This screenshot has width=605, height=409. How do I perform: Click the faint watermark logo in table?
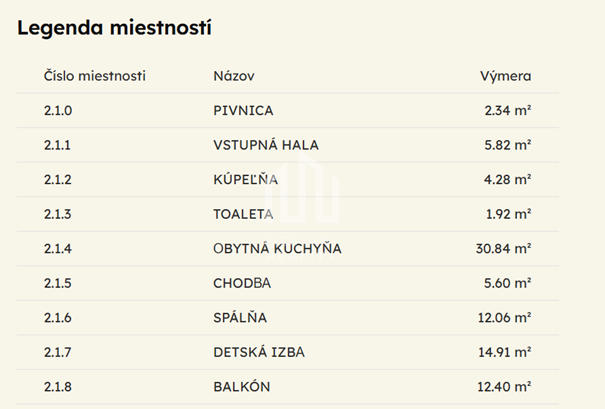pyautogui.click(x=313, y=193)
